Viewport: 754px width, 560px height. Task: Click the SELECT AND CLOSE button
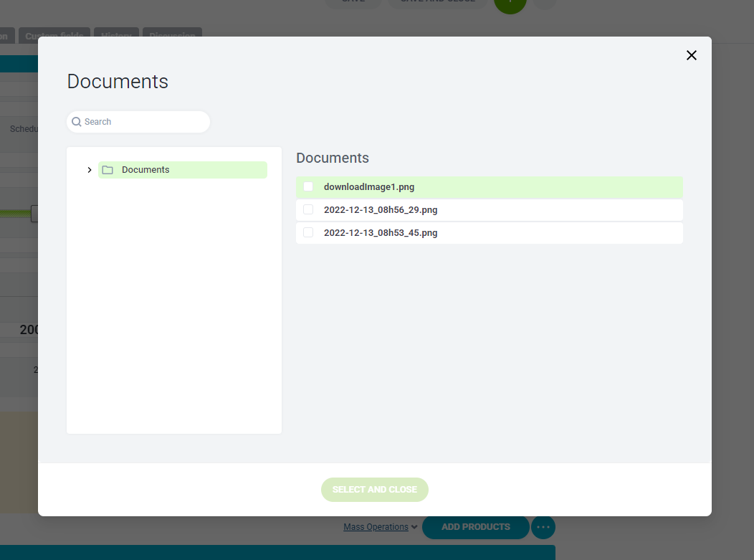pyautogui.click(x=374, y=489)
